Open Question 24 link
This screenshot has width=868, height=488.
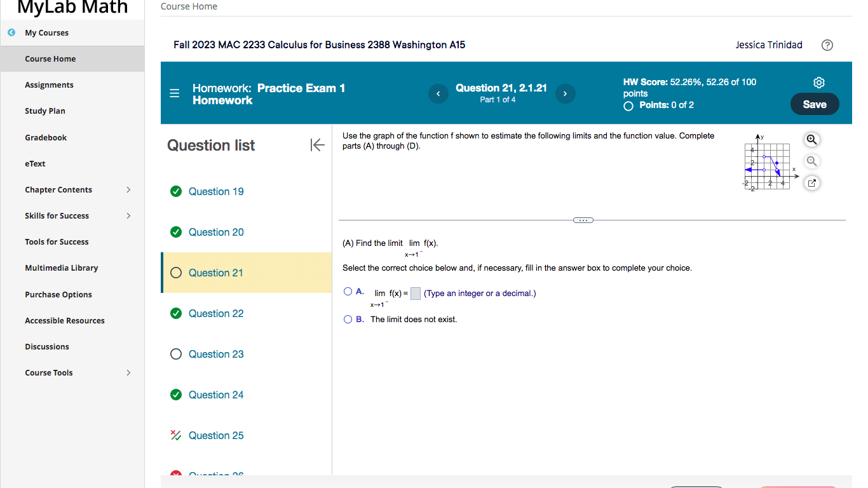pos(216,395)
